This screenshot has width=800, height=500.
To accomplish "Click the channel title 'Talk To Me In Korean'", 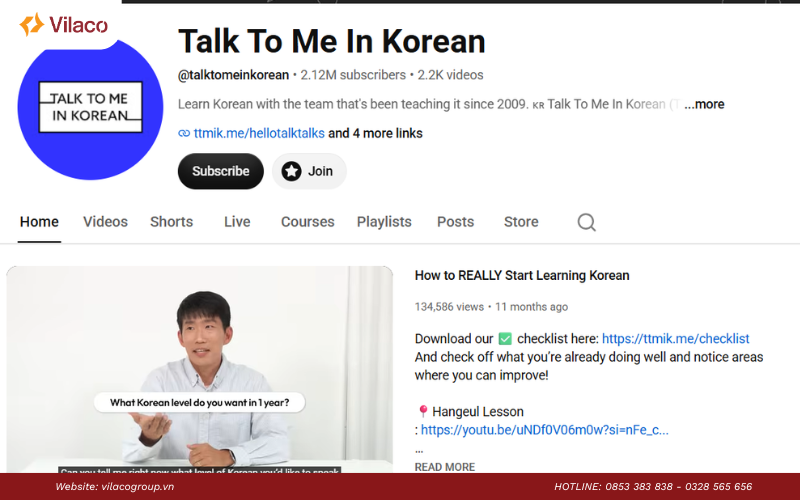I will pos(332,41).
